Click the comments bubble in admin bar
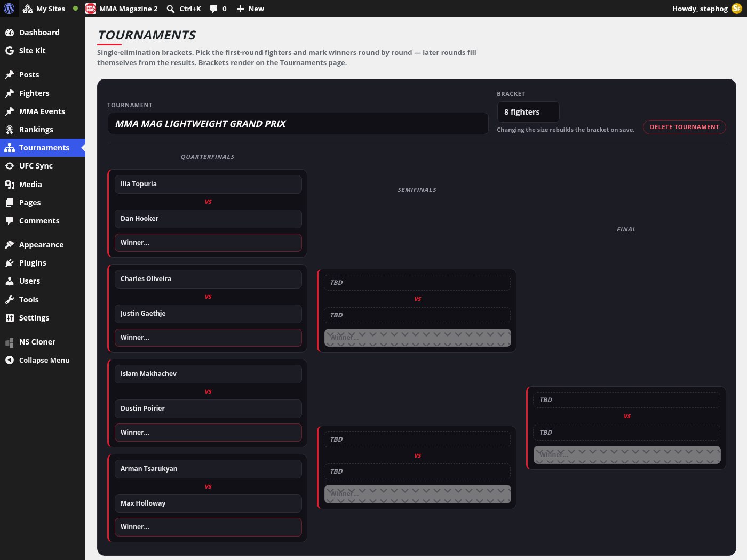This screenshot has width=747, height=560. [214, 9]
